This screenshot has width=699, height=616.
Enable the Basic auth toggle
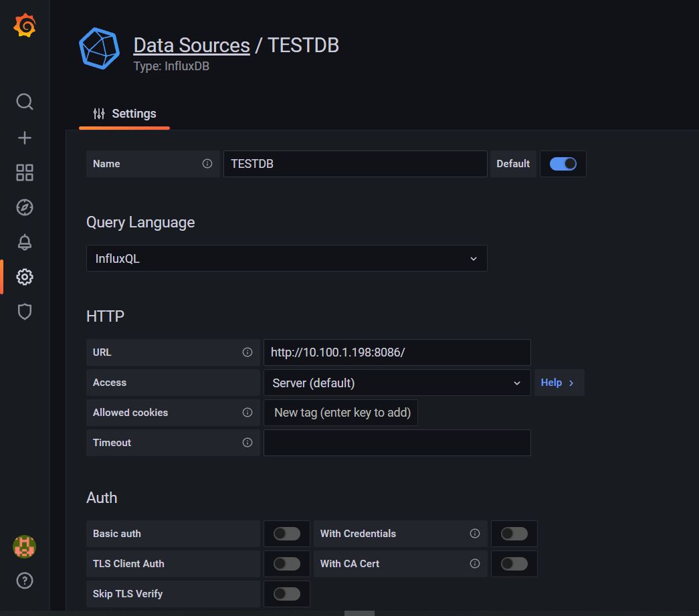pyautogui.click(x=287, y=534)
